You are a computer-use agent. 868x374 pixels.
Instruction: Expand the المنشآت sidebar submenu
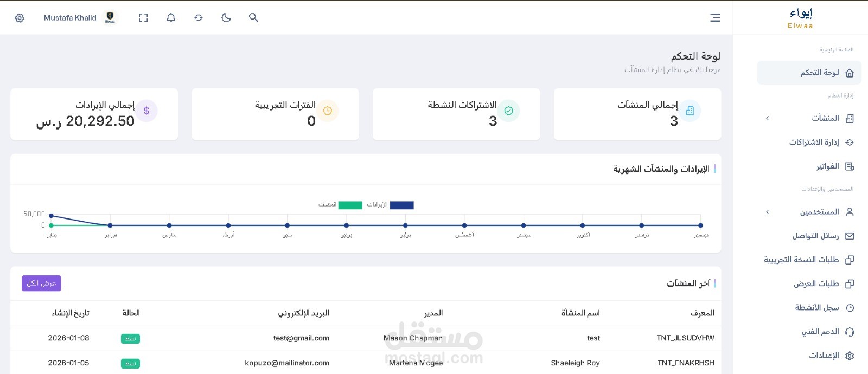pyautogui.click(x=767, y=118)
